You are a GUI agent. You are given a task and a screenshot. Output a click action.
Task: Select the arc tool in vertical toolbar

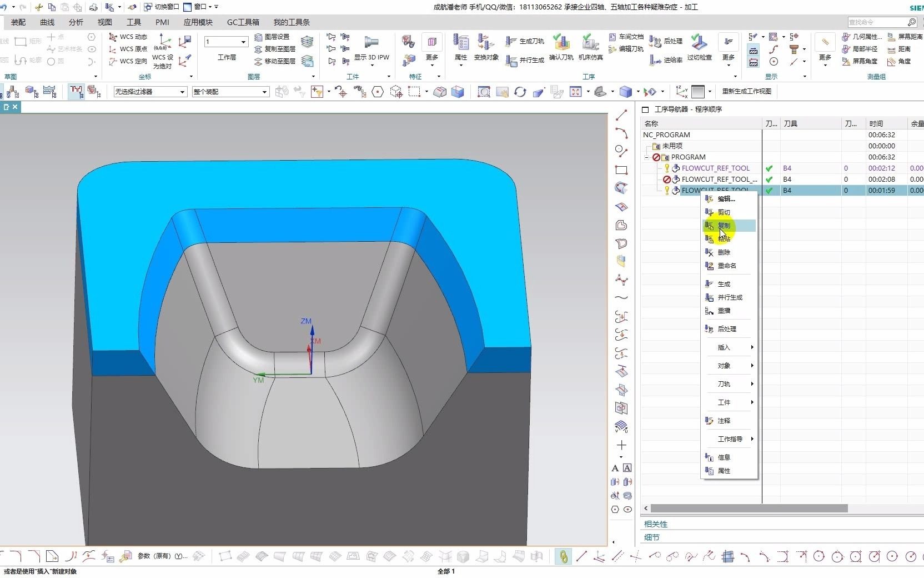pos(621,133)
